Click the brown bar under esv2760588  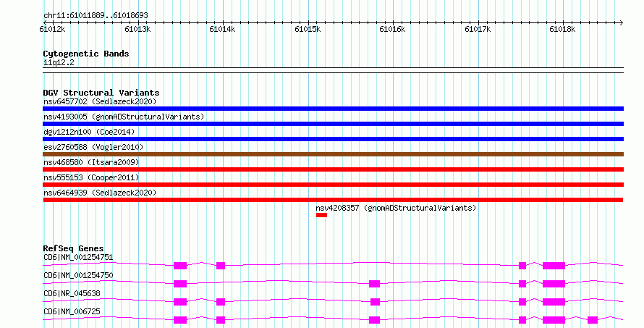333,154
